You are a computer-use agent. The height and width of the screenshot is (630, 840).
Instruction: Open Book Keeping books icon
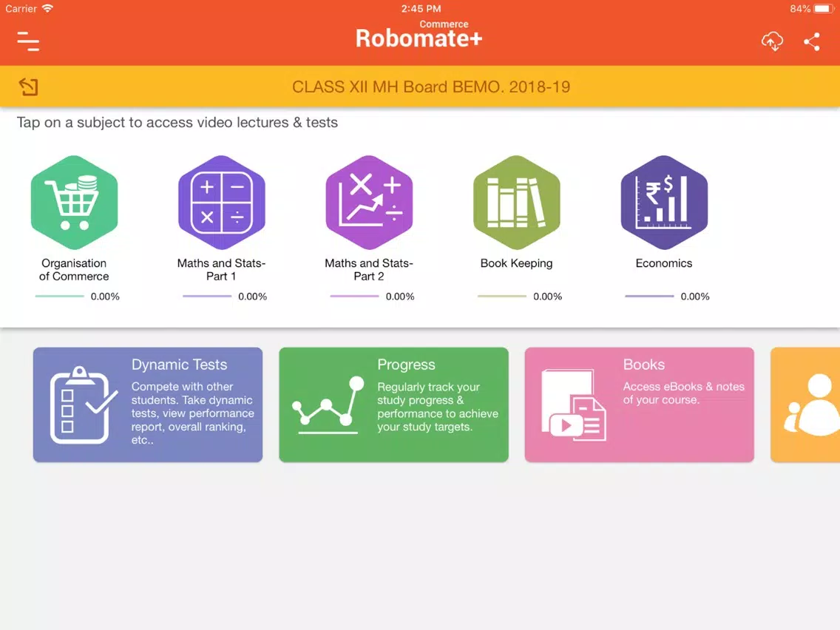coord(516,203)
